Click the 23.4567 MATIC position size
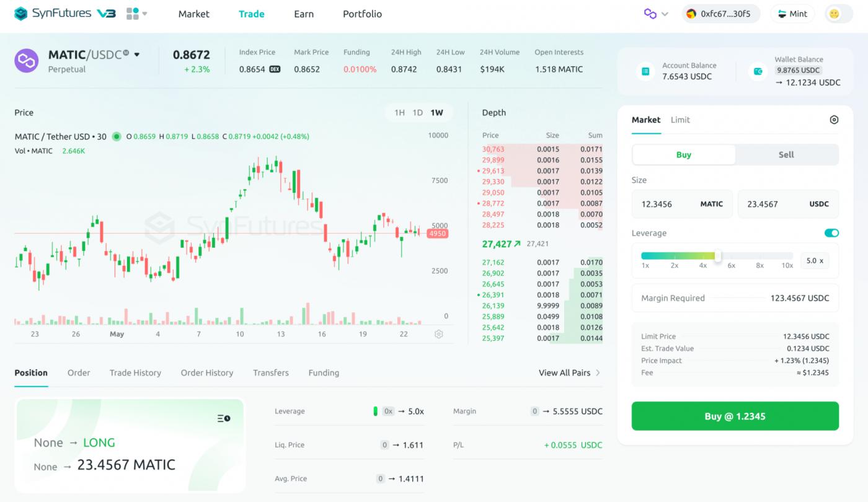This screenshot has width=868, height=502. pos(126,465)
